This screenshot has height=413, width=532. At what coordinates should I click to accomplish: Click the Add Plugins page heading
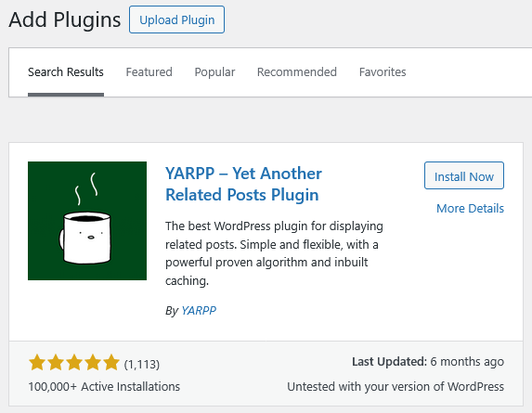pyautogui.click(x=65, y=19)
